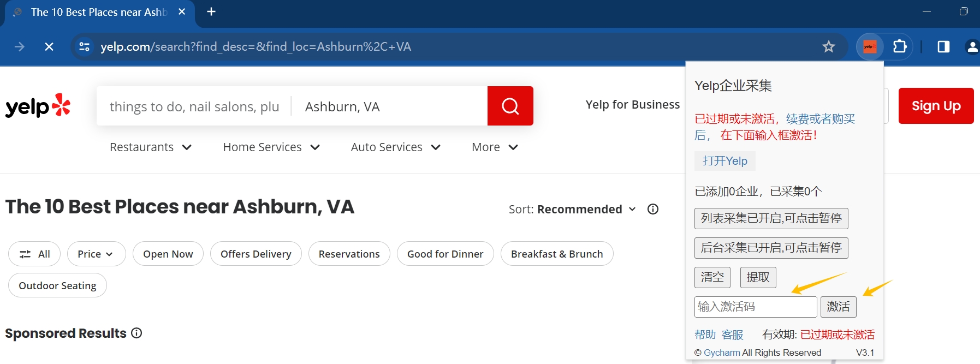Expand the More menu
This screenshot has width=980, height=364.
(x=495, y=147)
